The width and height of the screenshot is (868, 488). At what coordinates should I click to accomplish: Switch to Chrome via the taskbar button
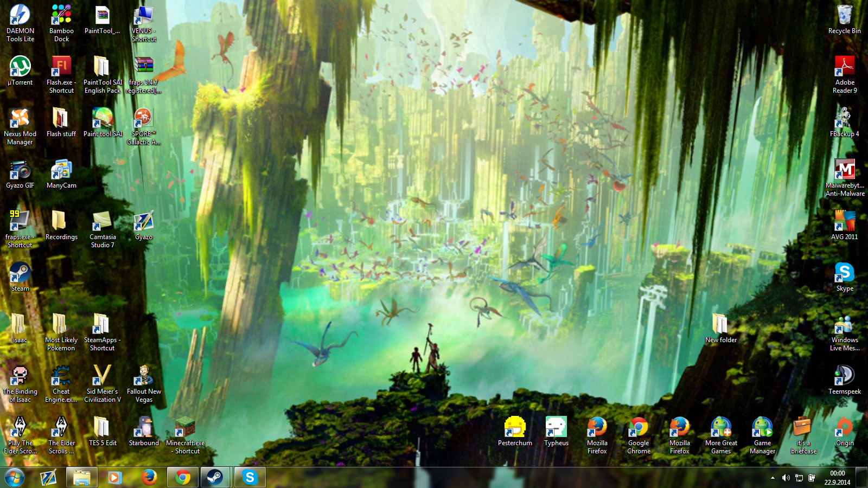pyautogui.click(x=183, y=478)
